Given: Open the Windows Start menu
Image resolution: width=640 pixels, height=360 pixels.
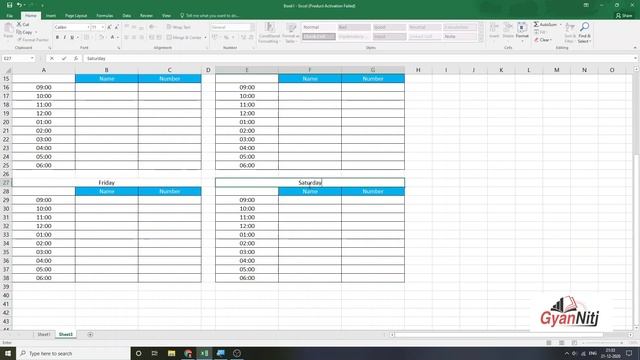Looking at the screenshot, I should [x=8, y=353].
